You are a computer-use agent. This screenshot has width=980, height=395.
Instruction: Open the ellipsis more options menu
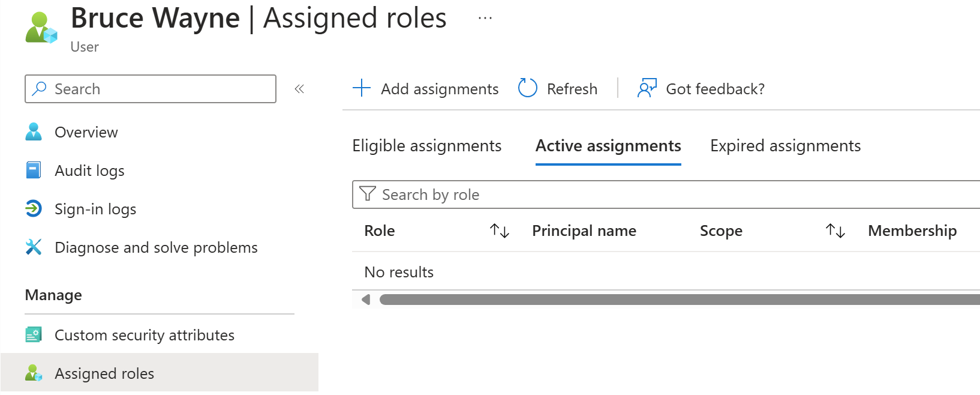(x=485, y=18)
